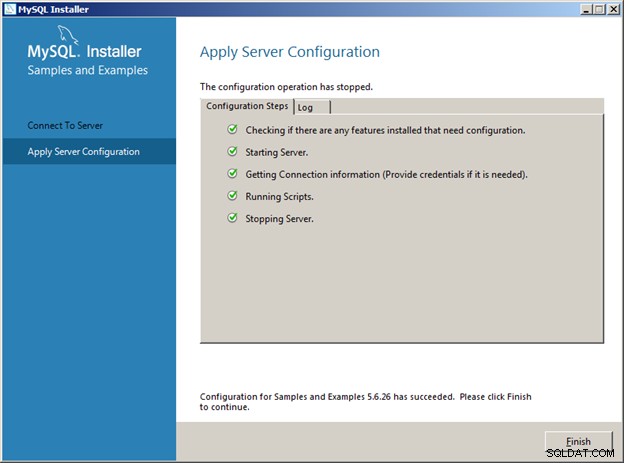Click 'The configuration operation has stopped.' message
The width and height of the screenshot is (624, 463).
[286, 87]
